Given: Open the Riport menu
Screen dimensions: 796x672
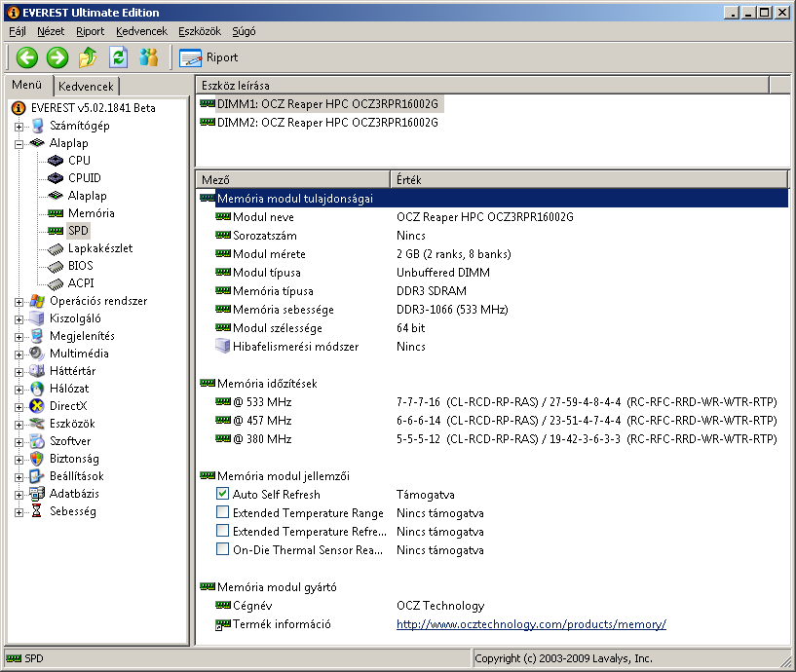Looking at the screenshot, I should pos(90,31).
